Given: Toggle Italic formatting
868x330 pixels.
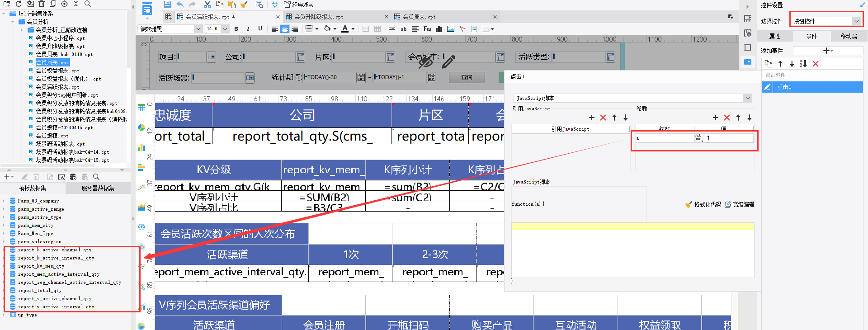Looking at the screenshot, I should 248,29.
